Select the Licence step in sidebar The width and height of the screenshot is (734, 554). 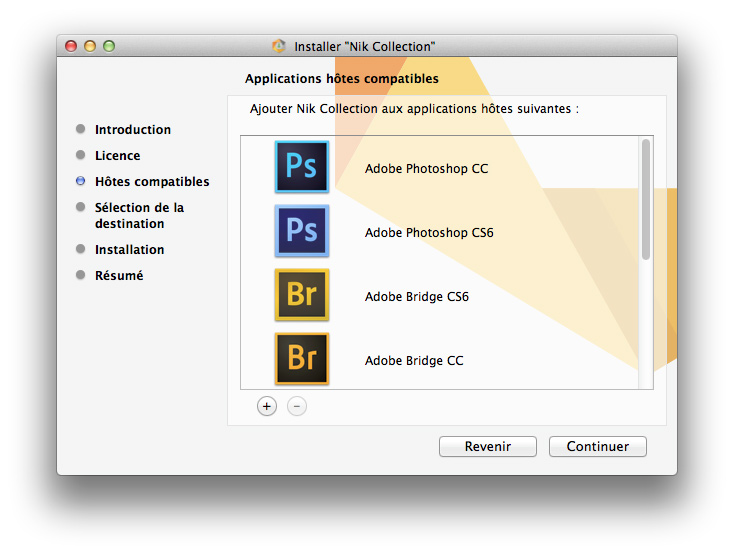pos(117,155)
